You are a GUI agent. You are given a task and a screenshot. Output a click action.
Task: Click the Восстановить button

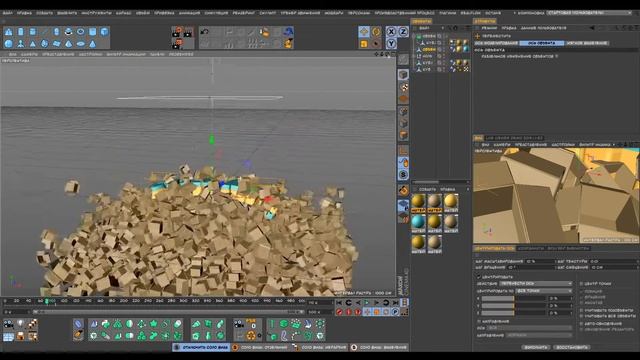pos(572,347)
